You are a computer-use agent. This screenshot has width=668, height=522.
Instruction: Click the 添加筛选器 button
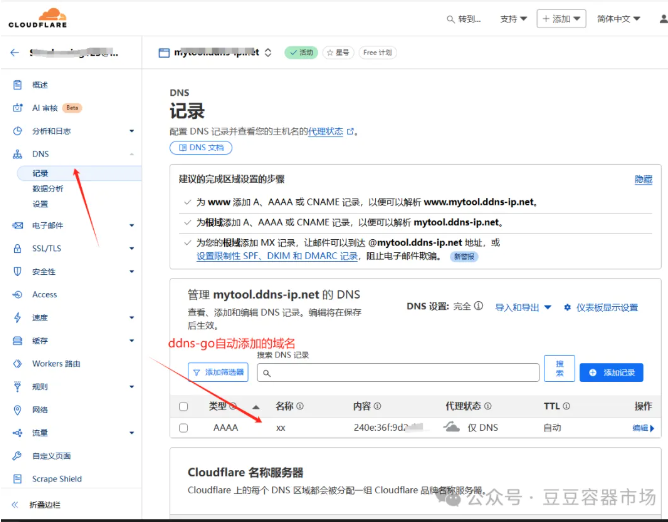(219, 372)
